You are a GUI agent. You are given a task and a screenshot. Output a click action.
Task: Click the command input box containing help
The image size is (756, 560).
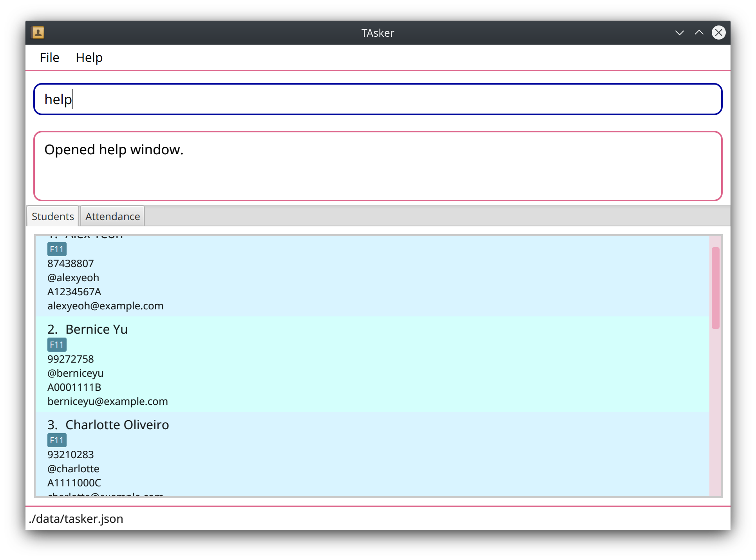tap(378, 99)
